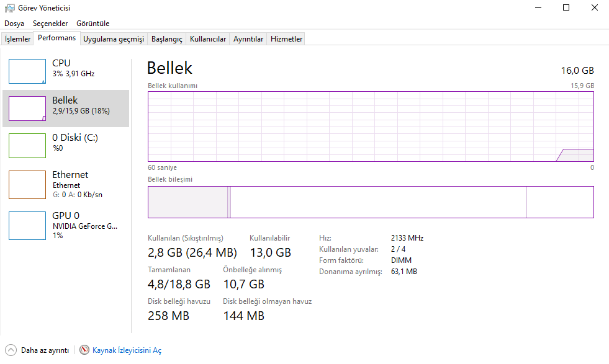
Task: Open the Ayrıntılar tab
Action: 248,39
